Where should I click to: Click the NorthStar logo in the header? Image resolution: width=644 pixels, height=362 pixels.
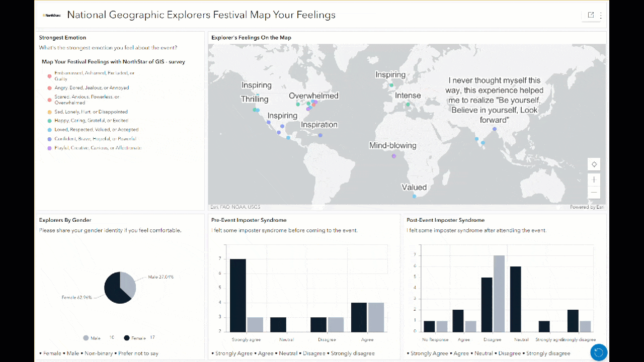tap(52, 15)
